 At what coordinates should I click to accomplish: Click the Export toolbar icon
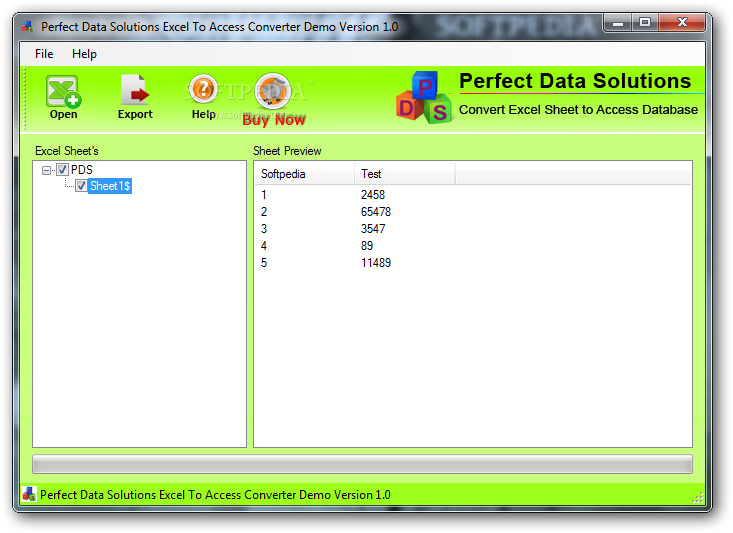click(x=135, y=90)
